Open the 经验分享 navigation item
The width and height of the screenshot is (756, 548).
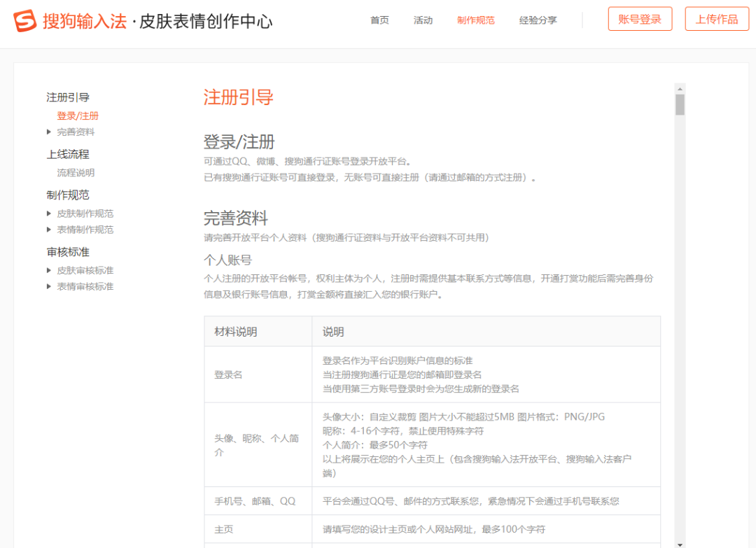(x=538, y=20)
